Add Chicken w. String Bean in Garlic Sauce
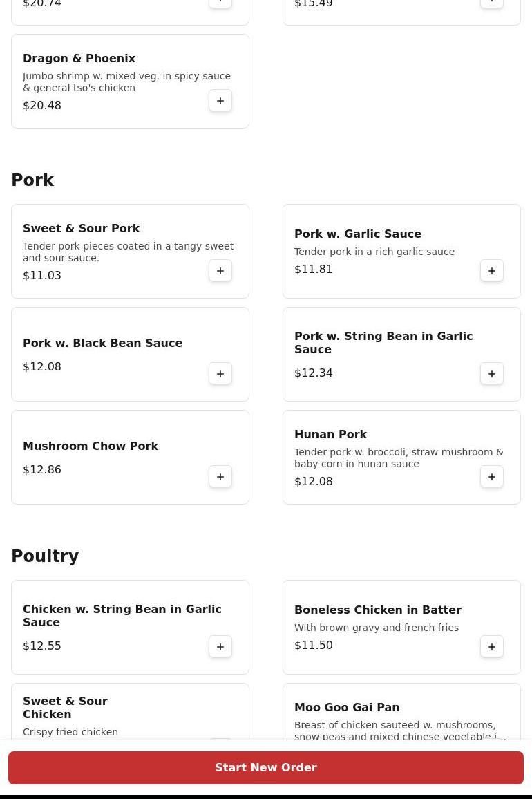 coord(220,647)
